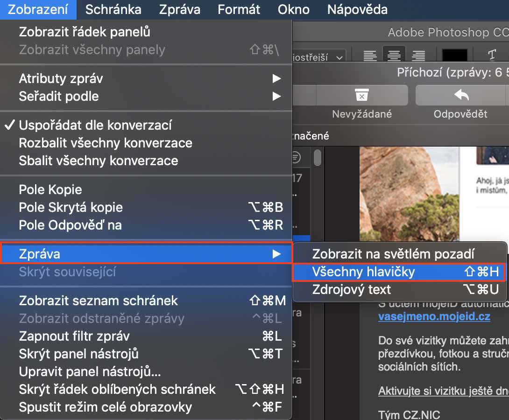Toggle the Pole Kopie field

(146, 190)
